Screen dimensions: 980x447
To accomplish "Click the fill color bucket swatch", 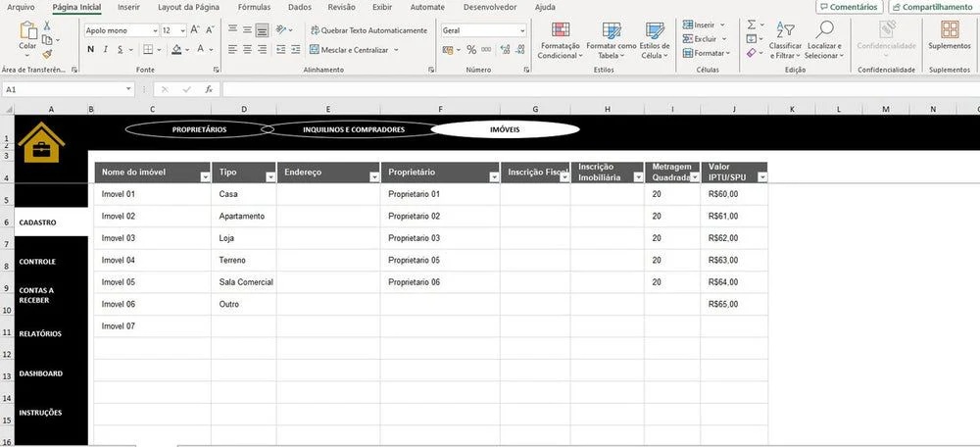I will (178, 49).
